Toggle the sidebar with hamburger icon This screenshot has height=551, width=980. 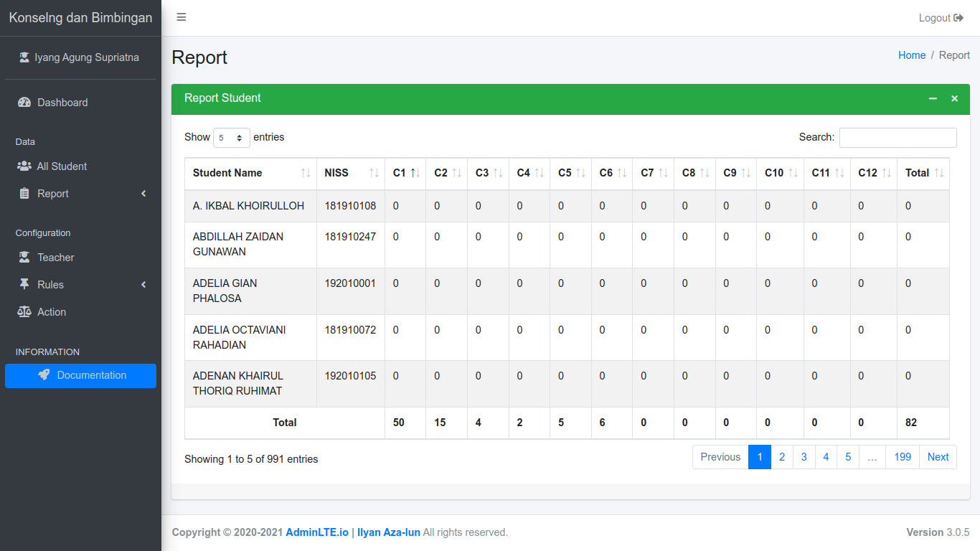[x=182, y=17]
